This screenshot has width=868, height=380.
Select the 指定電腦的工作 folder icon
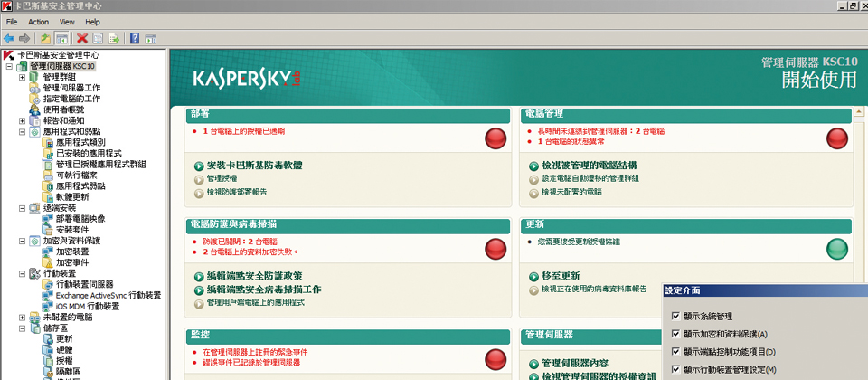click(34, 99)
